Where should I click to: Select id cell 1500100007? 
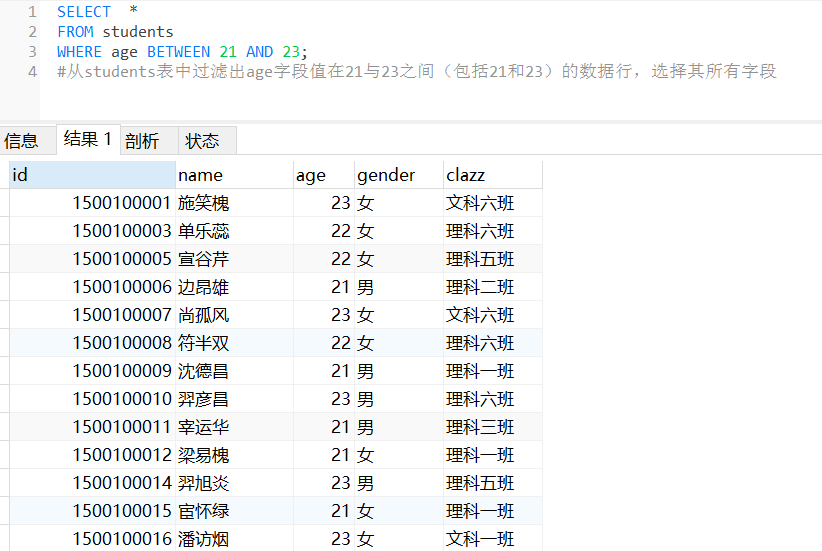coord(92,315)
